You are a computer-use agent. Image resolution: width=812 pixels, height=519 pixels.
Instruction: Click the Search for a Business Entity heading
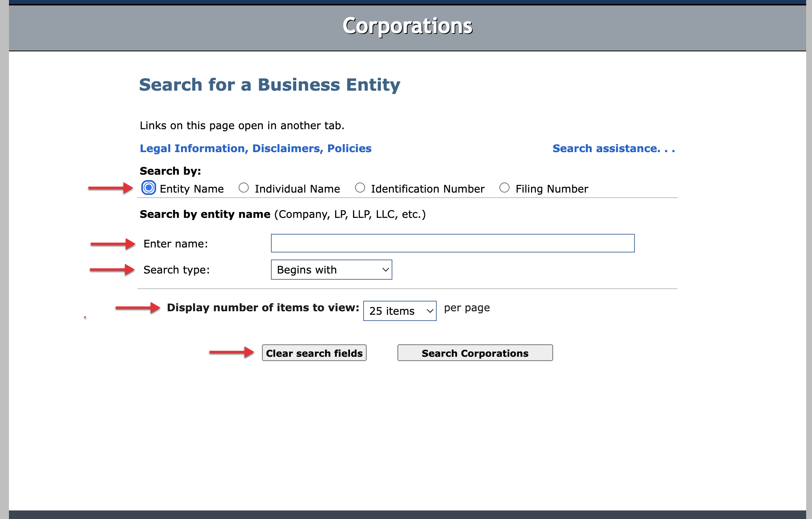point(269,85)
